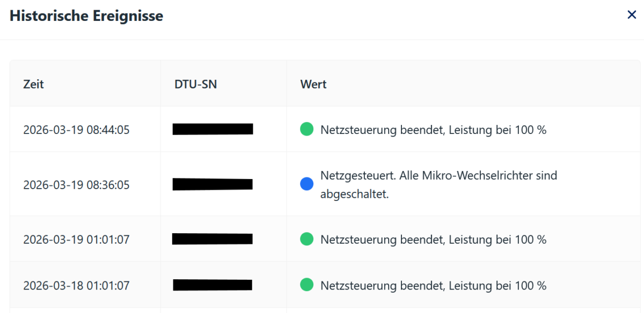Click the redacted DTU-SN in the first row

(213, 130)
